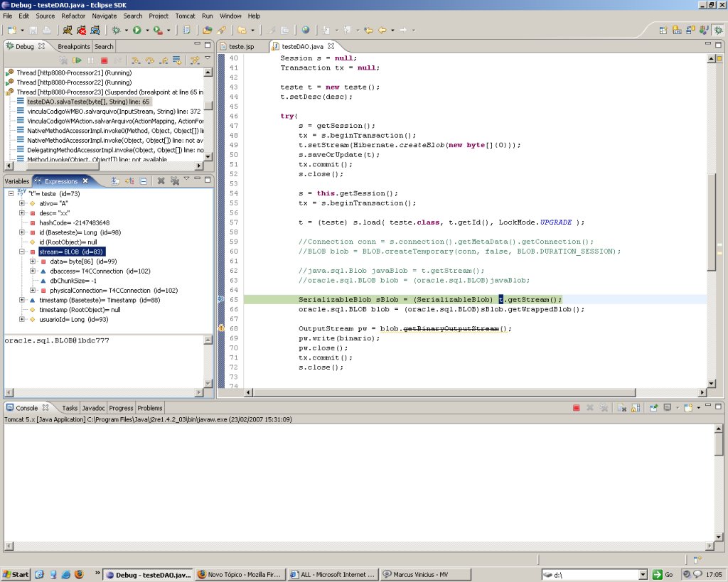The image size is (728, 582).
Task: Select hashCode= -2147483648 row
Action: coord(74,222)
